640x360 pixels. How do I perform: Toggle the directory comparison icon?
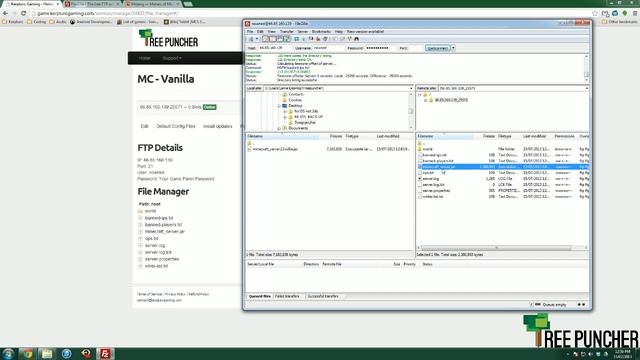tap(342, 39)
